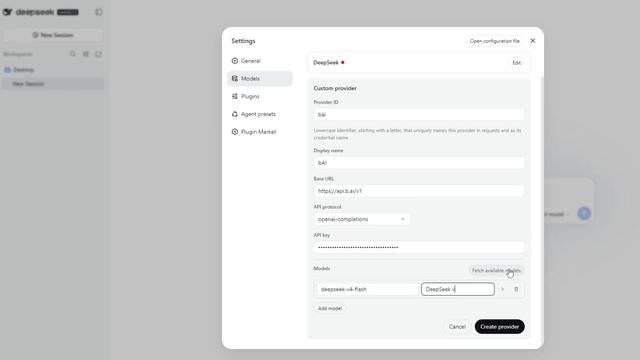Go to Plugin Market tab
Screen dimensions: 640x360
pyautogui.click(x=260, y=132)
